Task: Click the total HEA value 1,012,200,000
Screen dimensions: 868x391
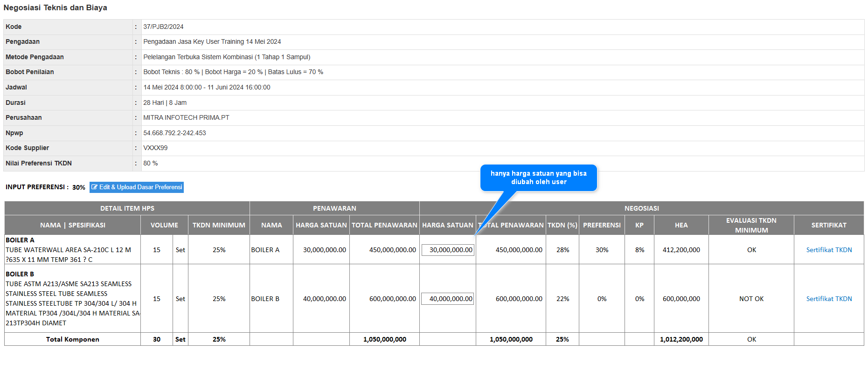Action: tap(681, 339)
